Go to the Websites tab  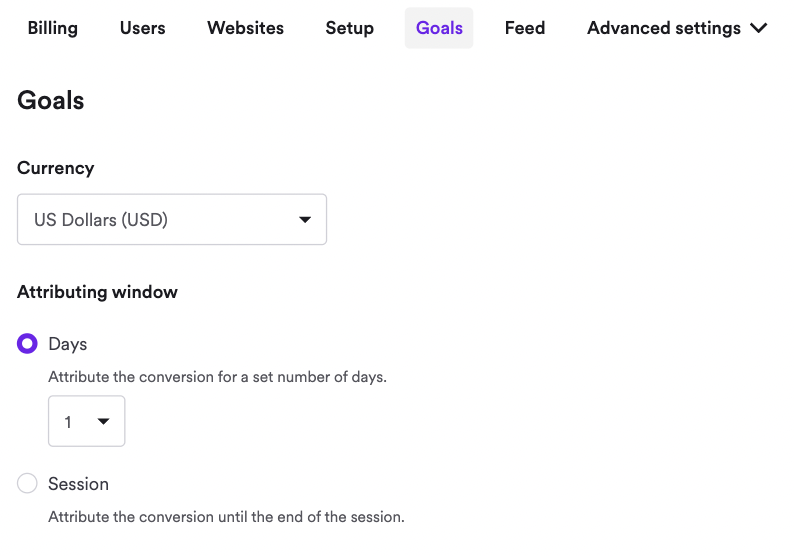245,28
